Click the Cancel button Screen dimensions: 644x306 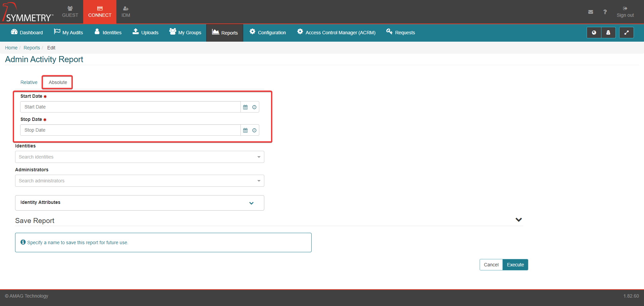491,265
